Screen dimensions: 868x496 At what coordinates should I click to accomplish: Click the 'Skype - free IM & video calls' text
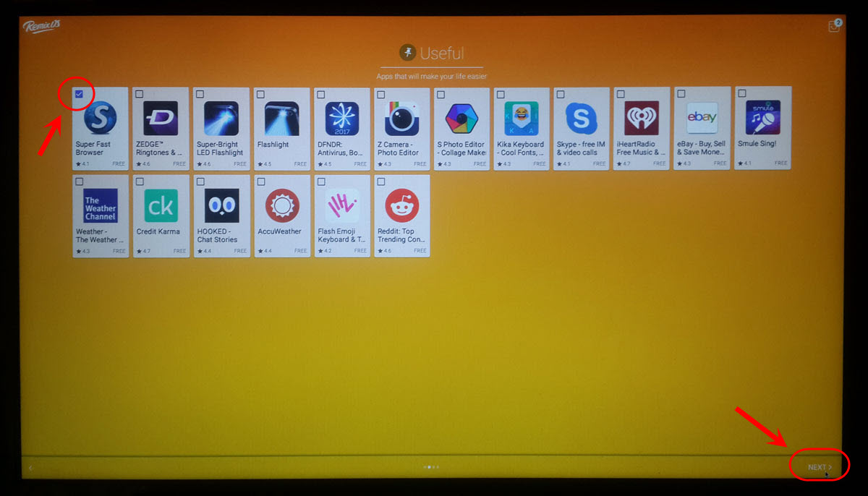tap(581, 148)
